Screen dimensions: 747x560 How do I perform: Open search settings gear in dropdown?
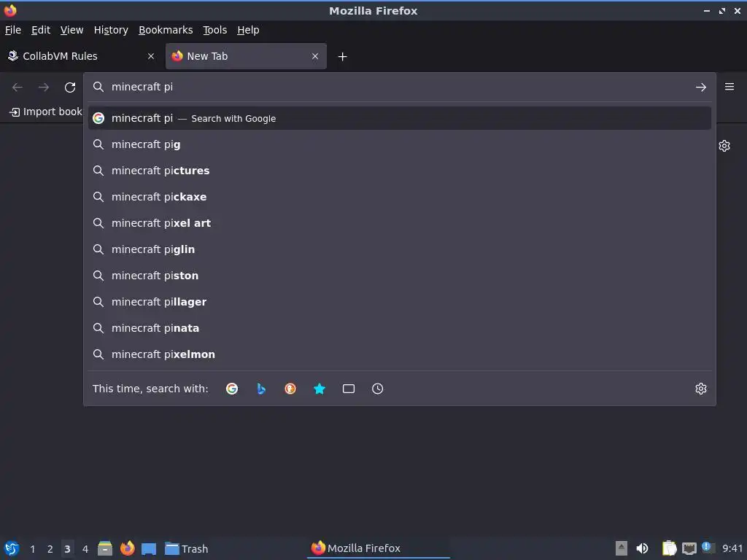tap(701, 389)
